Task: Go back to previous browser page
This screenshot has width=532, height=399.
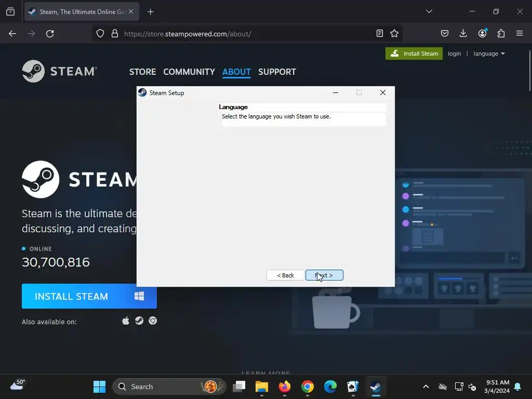Action: (12, 34)
